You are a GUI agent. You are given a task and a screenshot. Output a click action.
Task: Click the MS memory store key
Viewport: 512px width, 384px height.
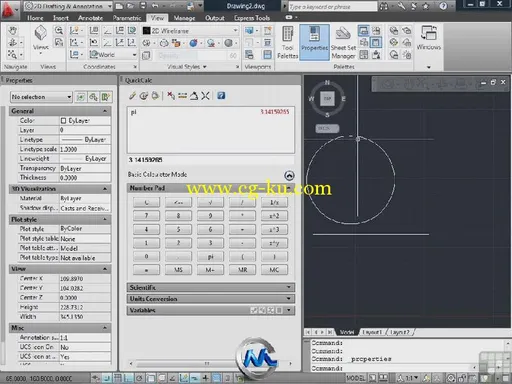pos(178,270)
